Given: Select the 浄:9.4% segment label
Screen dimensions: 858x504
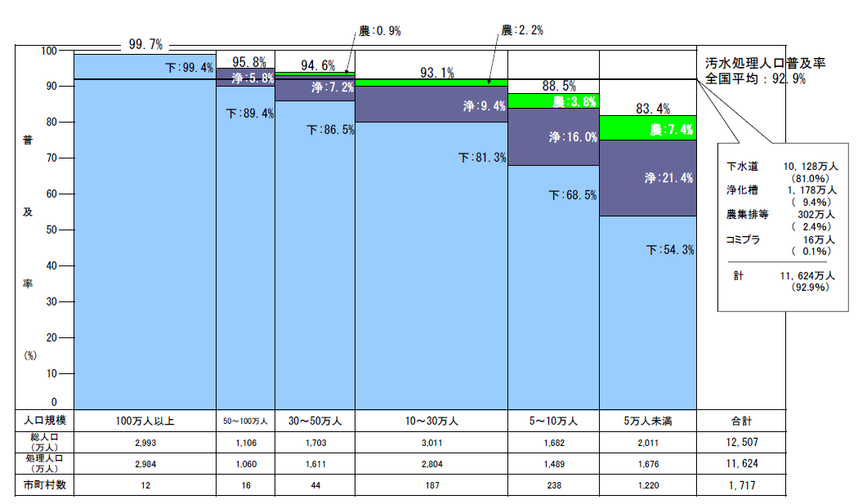Looking at the screenshot, I should pyautogui.click(x=485, y=105).
